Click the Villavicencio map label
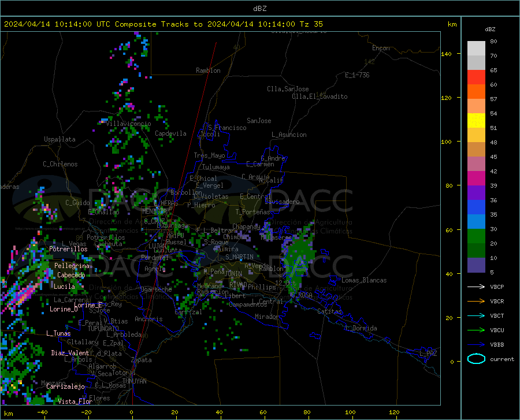Image resolution: width=520 pixels, height=420 pixels. coord(129,124)
